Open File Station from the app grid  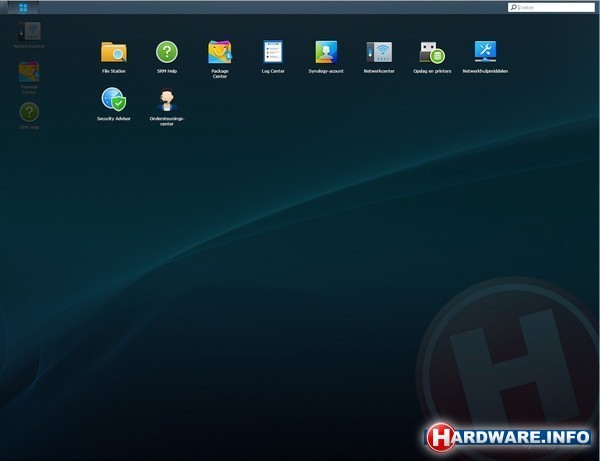114,57
